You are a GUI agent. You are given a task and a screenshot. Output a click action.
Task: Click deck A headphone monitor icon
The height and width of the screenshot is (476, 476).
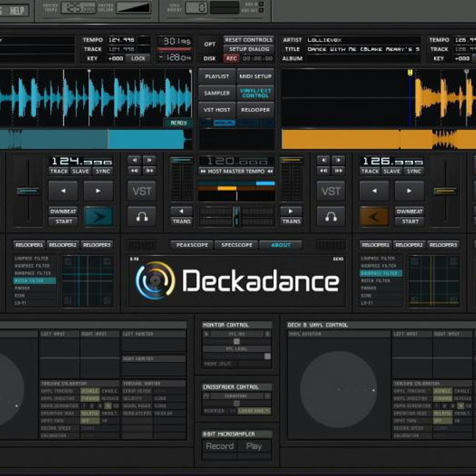point(142,217)
